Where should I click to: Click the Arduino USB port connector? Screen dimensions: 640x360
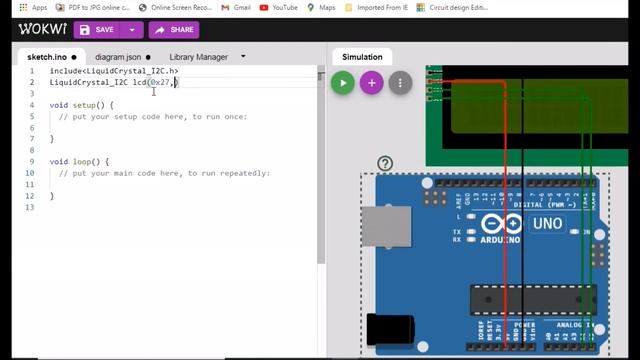[x=386, y=227]
